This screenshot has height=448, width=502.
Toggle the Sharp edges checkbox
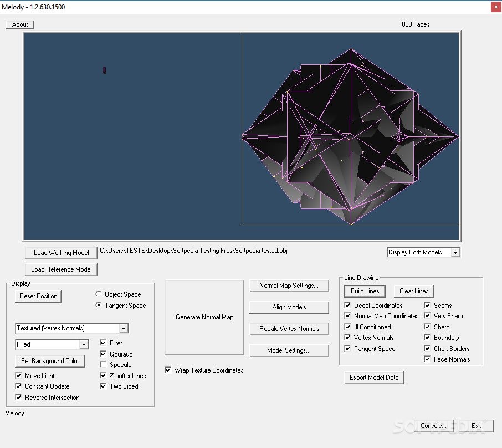pos(427,327)
